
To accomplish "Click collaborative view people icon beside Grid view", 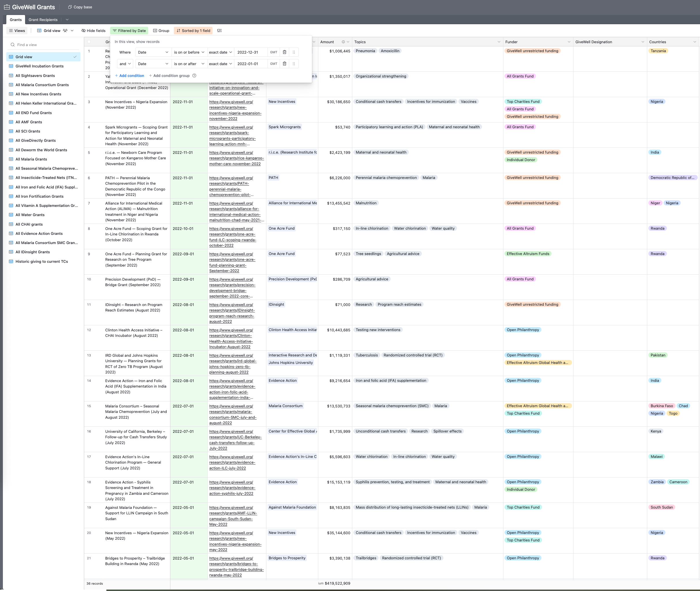I will tap(65, 31).
